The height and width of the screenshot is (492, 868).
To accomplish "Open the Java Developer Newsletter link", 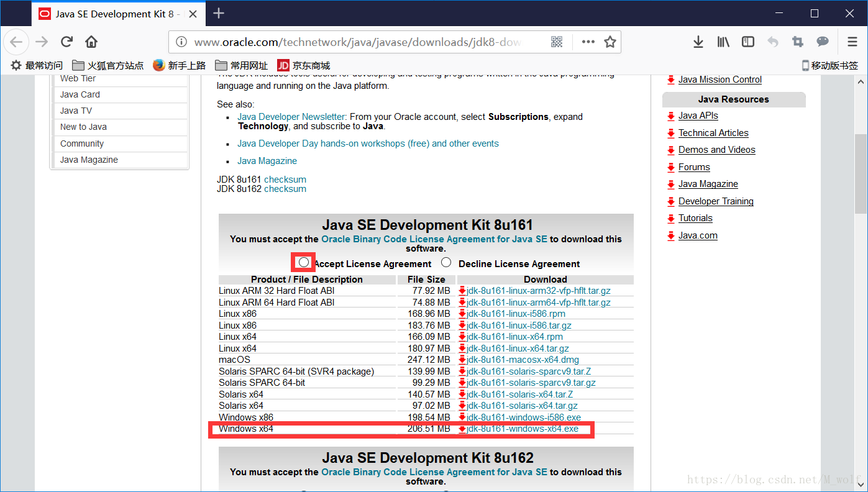I will [291, 117].
